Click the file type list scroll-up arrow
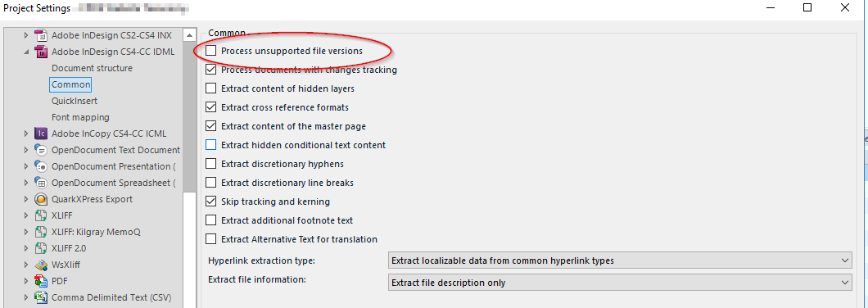 (190, 34)
